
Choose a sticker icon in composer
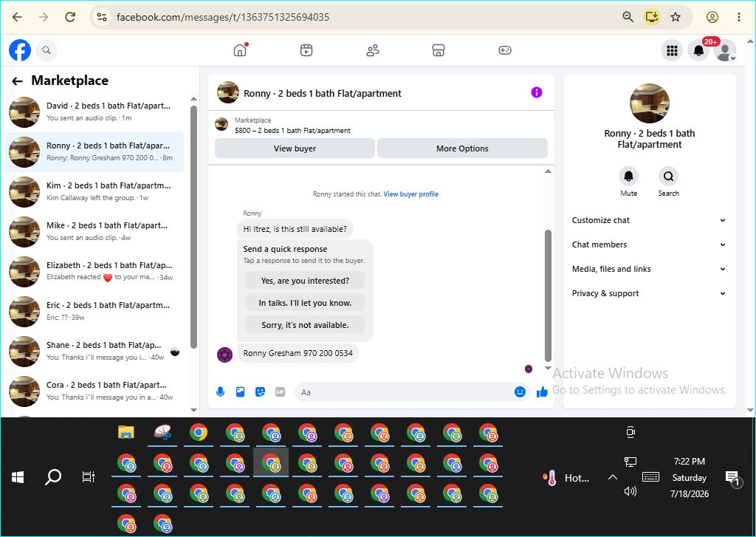(261, 391)
